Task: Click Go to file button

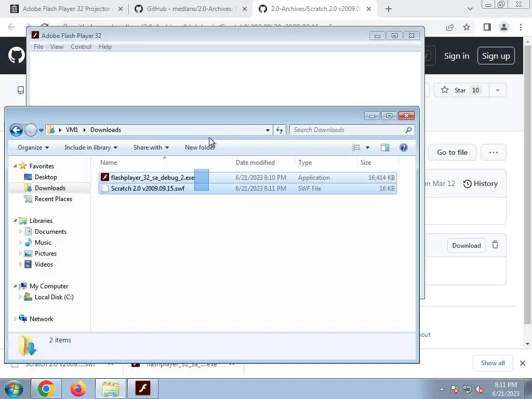Action: [453, 152]
